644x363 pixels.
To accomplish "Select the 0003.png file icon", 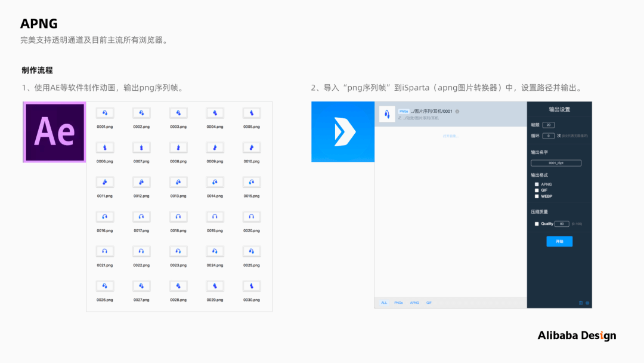I will [178, 113].
